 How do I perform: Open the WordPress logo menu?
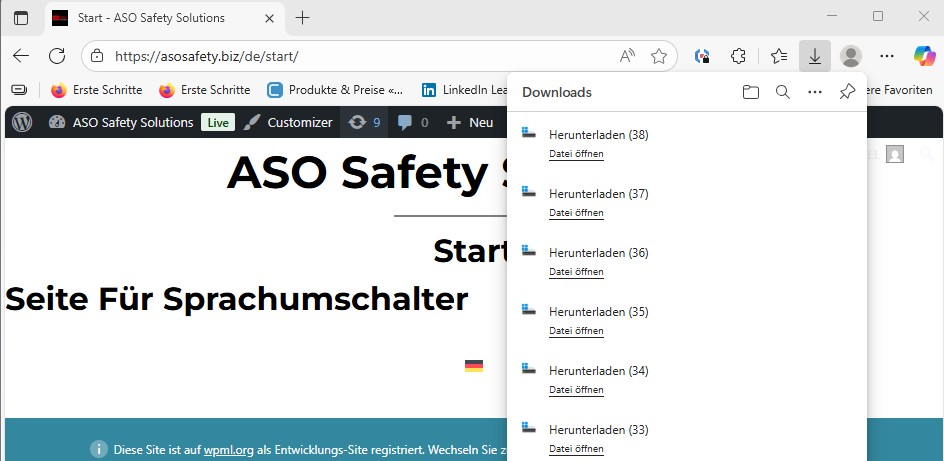click(22, 122)
